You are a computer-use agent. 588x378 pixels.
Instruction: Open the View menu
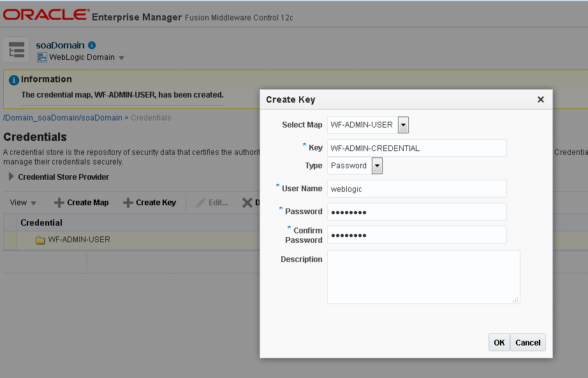(23, 203)
